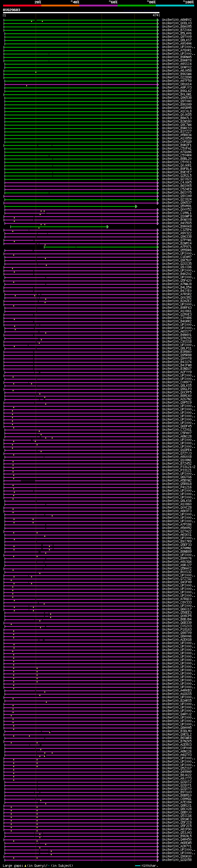197x868 pixels.
Task: Select the UniRef100_Q7PYW1 label
Action: click(177, 240)
